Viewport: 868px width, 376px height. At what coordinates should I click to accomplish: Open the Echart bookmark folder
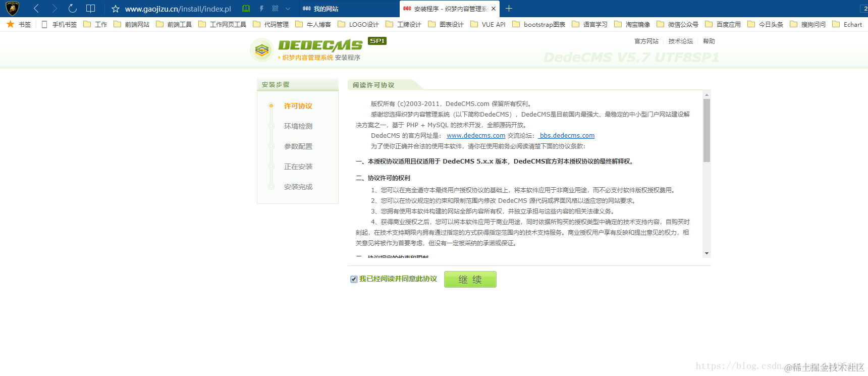coord(847,24)
